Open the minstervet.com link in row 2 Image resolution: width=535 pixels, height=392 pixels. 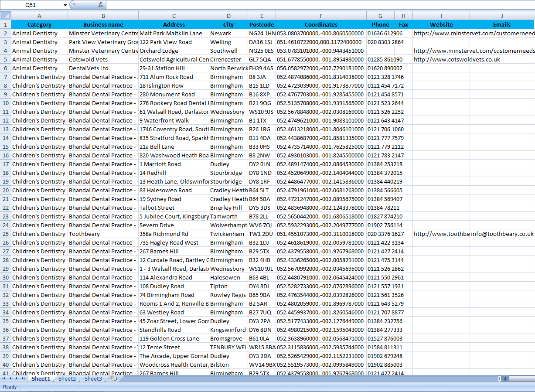click(474, 33)
